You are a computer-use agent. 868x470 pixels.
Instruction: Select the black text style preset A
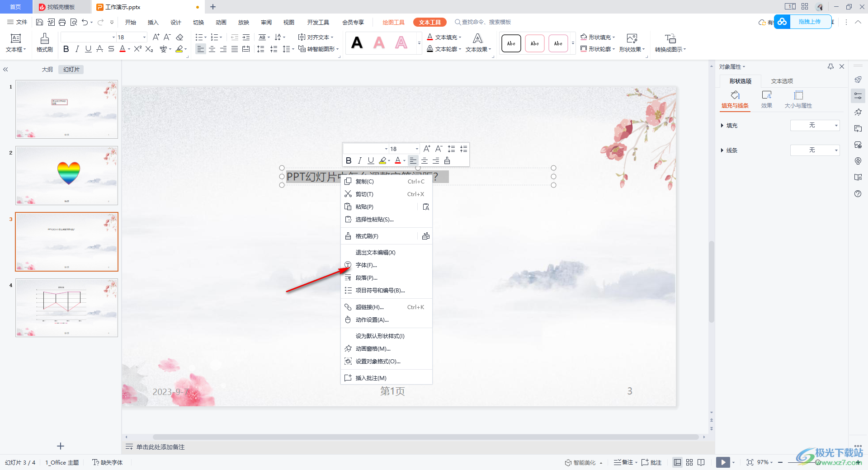[357, 43]
